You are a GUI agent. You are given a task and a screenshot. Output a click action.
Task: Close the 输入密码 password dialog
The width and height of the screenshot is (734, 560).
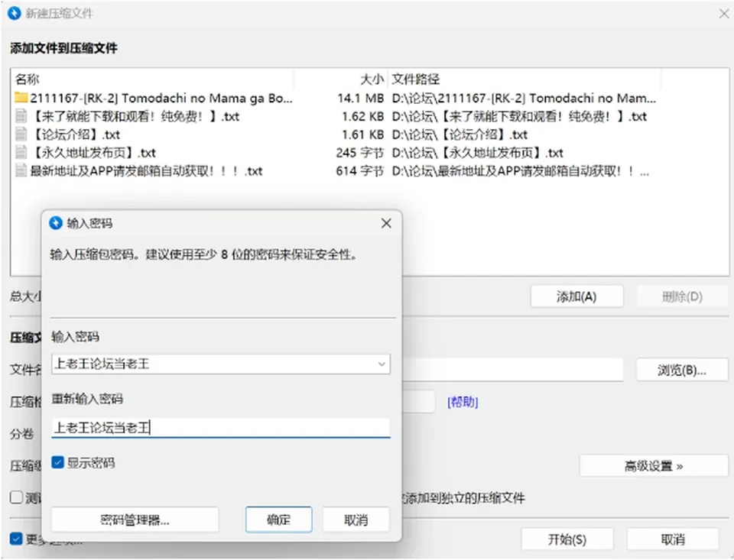[386, 223]
